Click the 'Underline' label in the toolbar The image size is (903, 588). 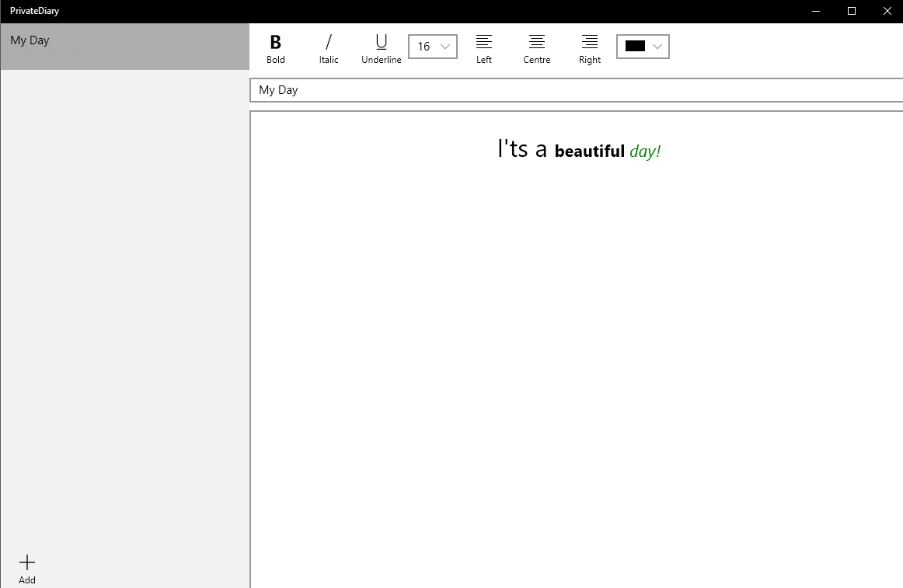[381, 59]
